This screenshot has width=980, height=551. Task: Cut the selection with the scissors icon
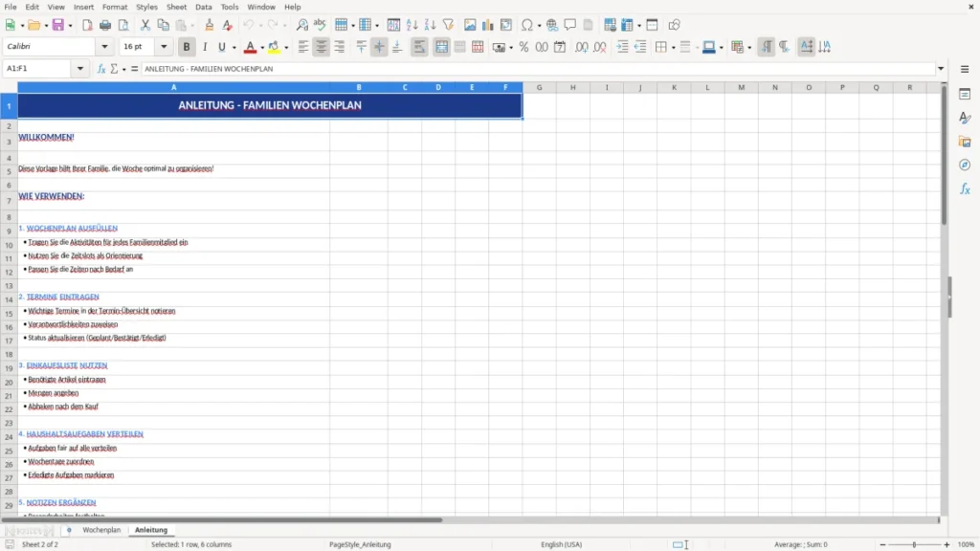point(145,25)
